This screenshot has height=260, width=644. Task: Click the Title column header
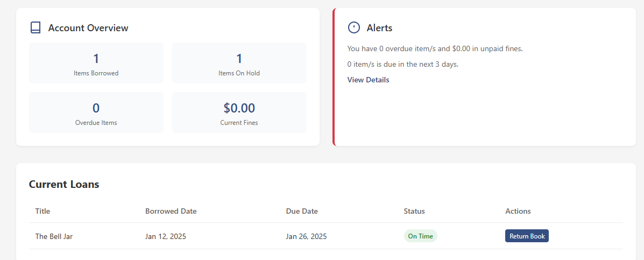pyautogui.click(x=43, y=211)
